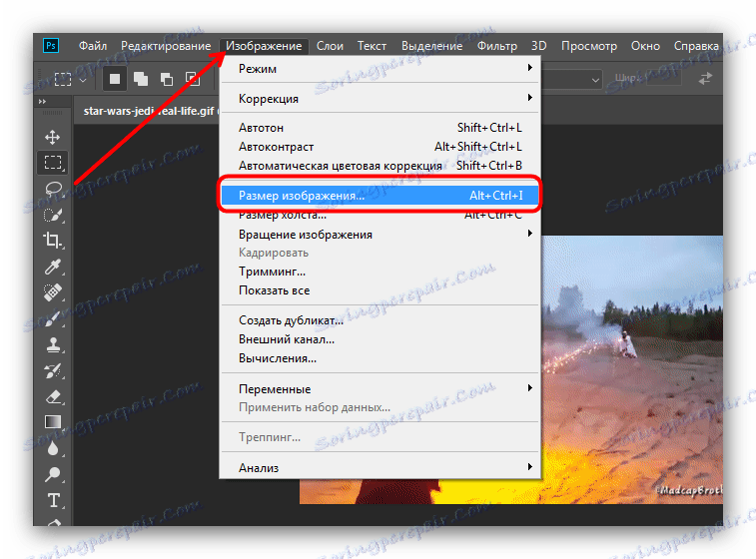756x559 pixels.
Task: Open marquee tool preset picker in options bar
Action: (x=70, y=79)
